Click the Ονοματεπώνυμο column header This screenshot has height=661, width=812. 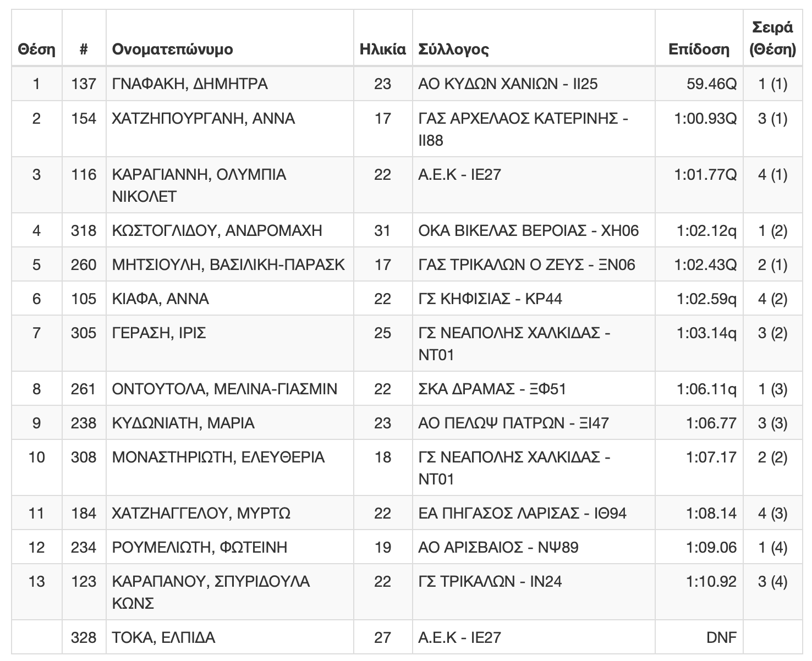pyautogui.click(x=172, y=49)
